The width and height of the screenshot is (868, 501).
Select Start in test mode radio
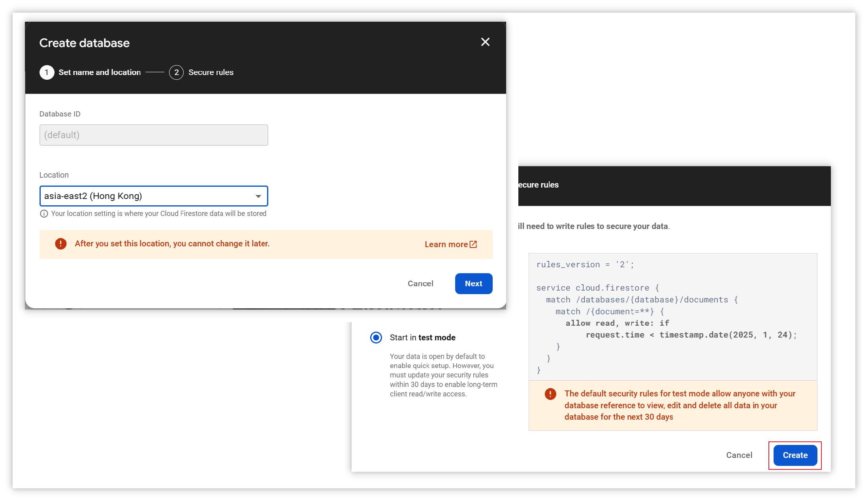[x=376, y=338]
